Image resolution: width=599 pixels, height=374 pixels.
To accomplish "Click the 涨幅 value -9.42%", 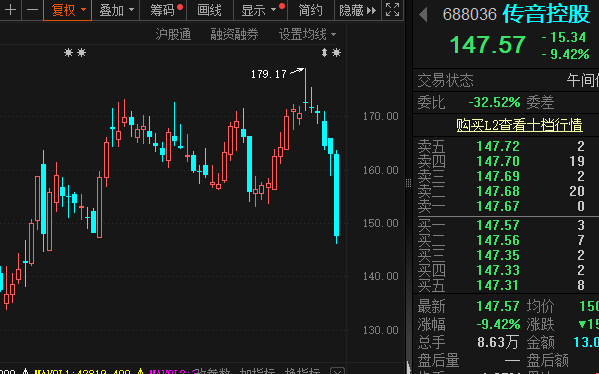I will (498, 325).
